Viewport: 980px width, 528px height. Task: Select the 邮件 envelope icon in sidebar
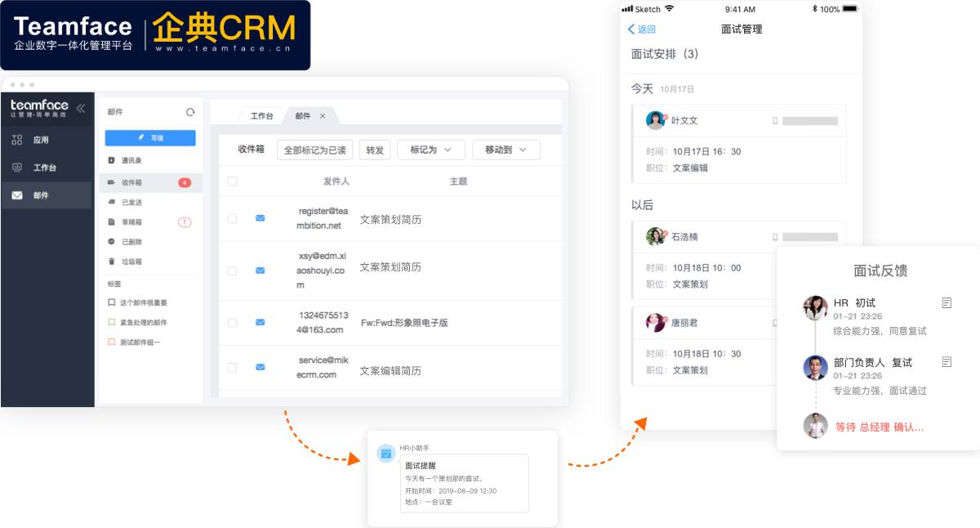17,195
